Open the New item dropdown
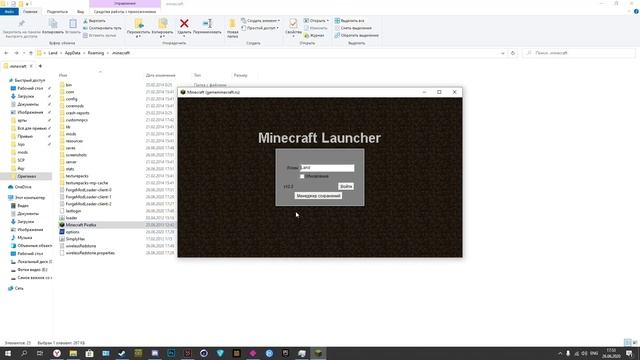Image resolution: width=640 pixels, height=360 pixels. click(x=260, y=21)
